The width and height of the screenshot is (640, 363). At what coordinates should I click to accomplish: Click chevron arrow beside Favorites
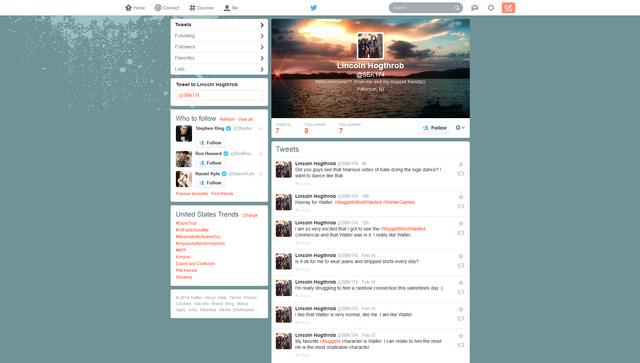coord(262,58)
